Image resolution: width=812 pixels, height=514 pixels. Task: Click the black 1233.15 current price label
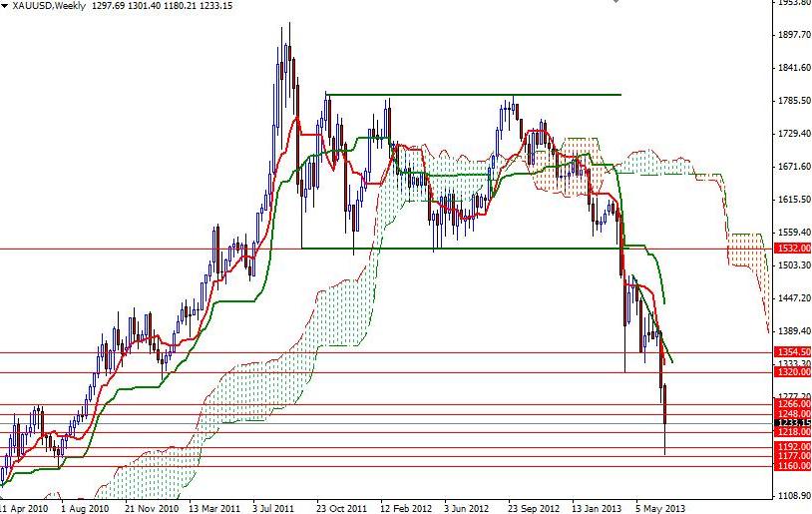792,423
